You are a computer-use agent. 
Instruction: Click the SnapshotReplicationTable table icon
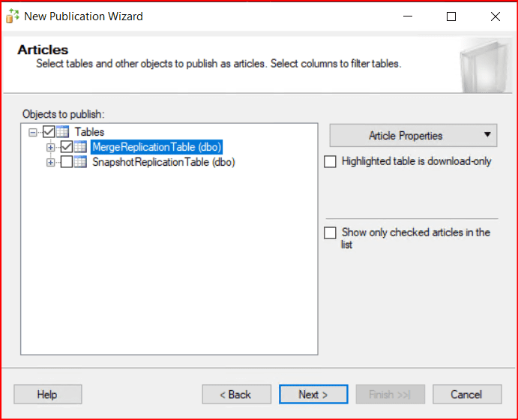point(80,162)
